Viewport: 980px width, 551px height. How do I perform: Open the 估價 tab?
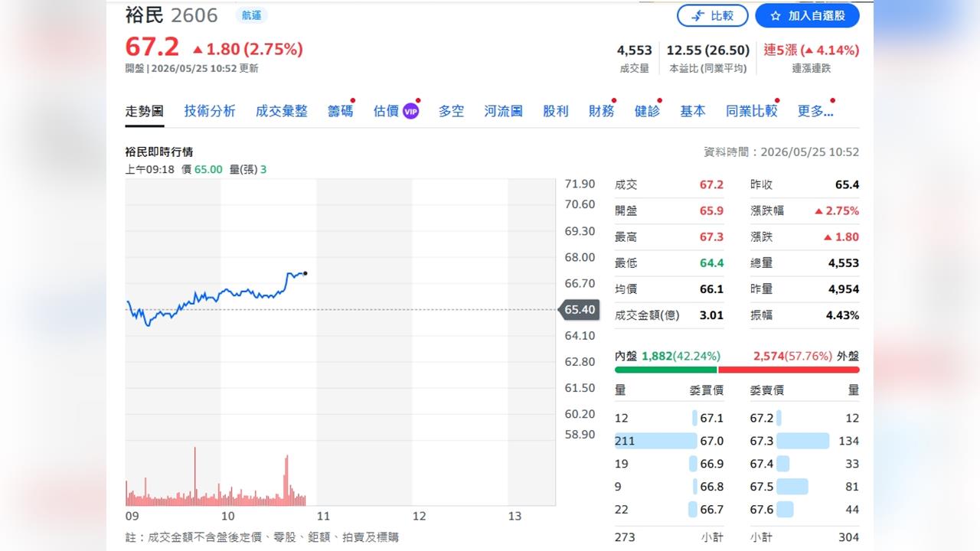click(x=386, y=111)
